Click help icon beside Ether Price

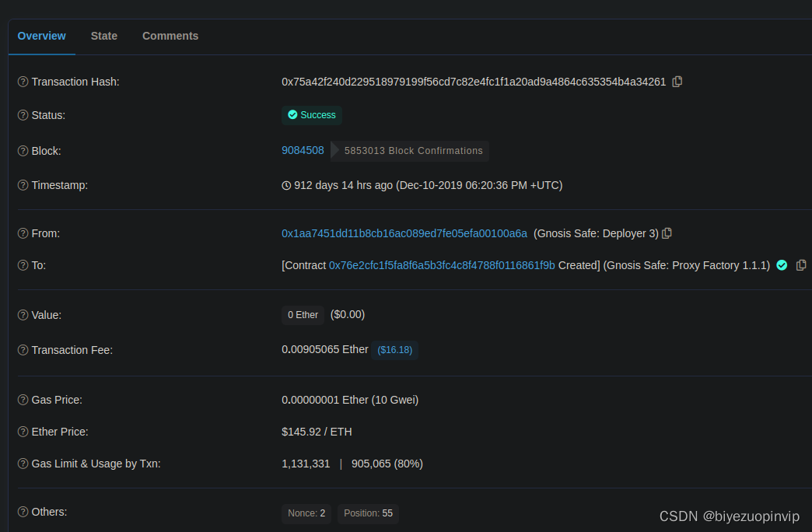pos(23,432)
